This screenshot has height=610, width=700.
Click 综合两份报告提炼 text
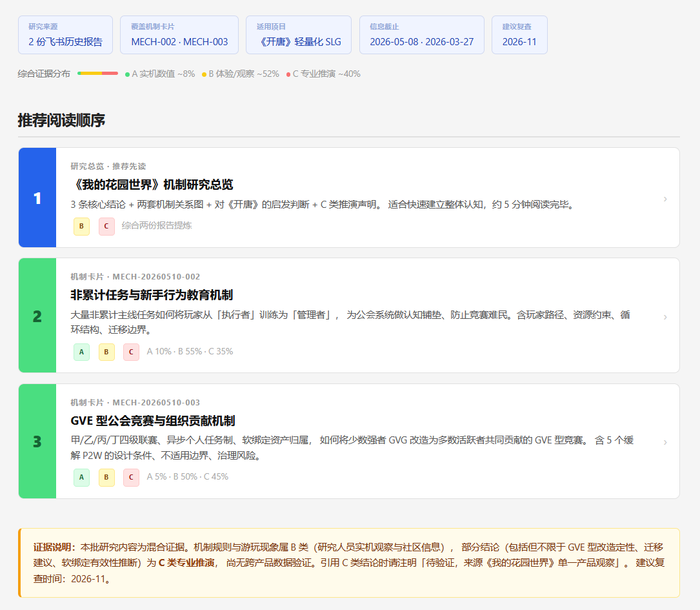pyautogui.click(x=157, y=225)
